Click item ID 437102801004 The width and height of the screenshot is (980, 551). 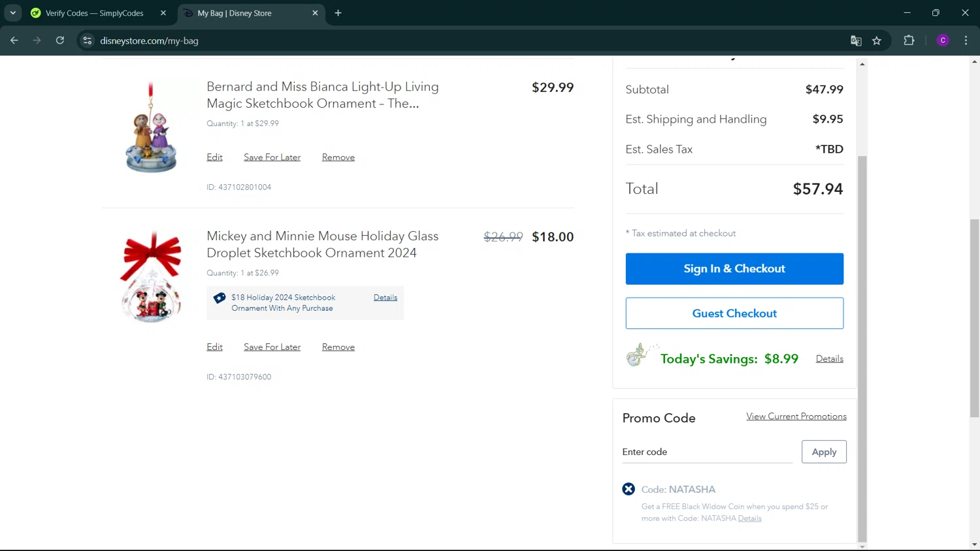point(239,187)
